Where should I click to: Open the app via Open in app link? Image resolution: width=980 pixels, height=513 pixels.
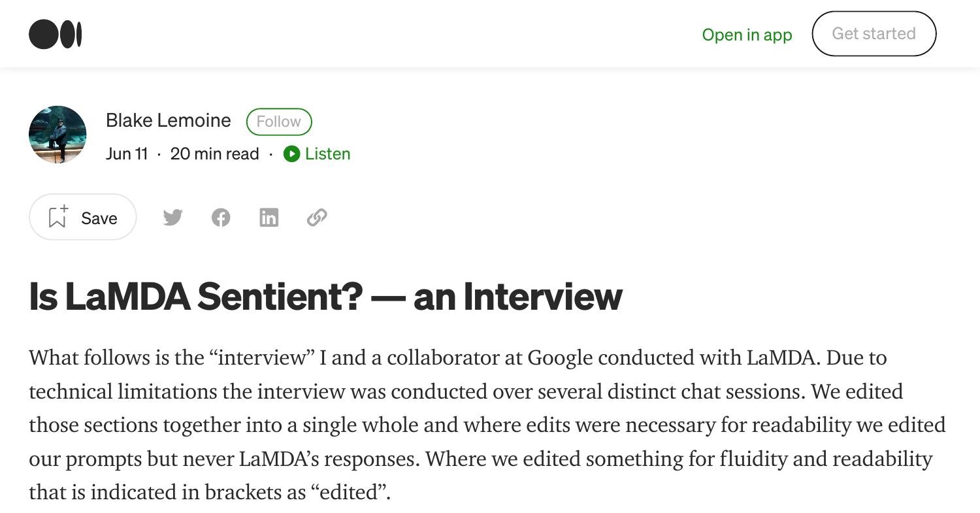pos(747,35)
